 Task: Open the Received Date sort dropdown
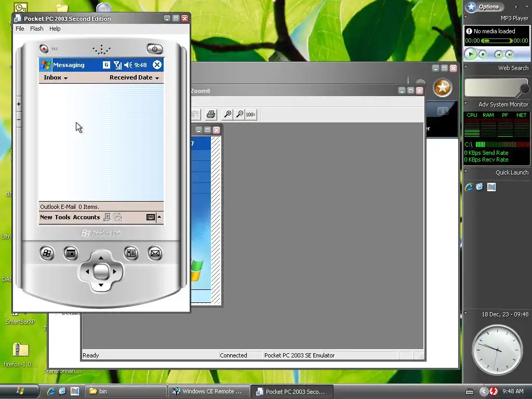tap(135, 77)
